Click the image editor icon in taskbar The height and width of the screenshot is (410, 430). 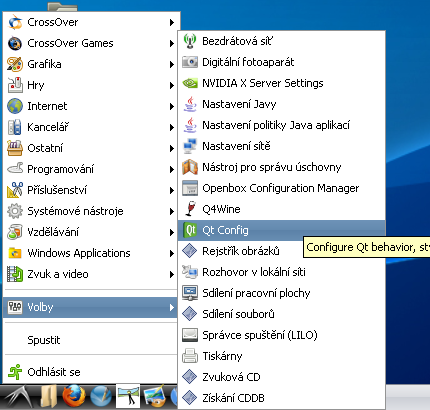tap(154, 397)
